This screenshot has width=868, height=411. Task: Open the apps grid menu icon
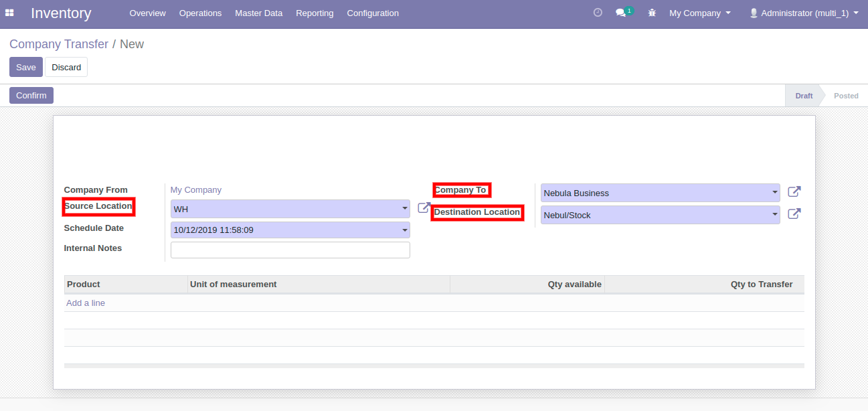coord(9,13)
